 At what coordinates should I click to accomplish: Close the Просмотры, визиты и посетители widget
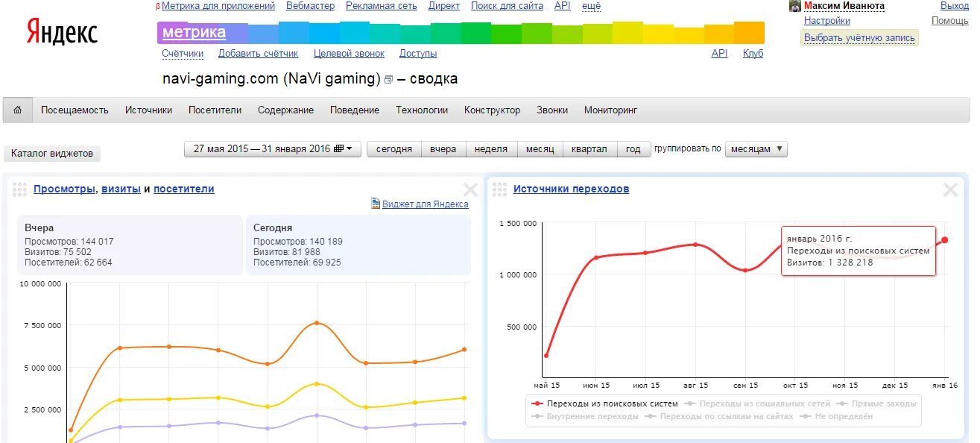point(470,189)
